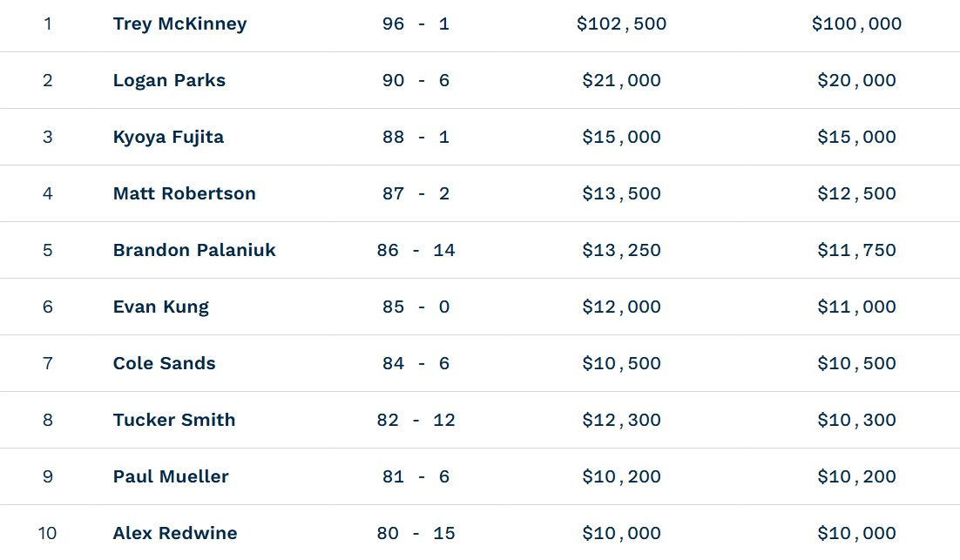The height and width of the screenshot is (560, 960).
Task: Click the $100,000 first place payout
Action: pos(856,24)
